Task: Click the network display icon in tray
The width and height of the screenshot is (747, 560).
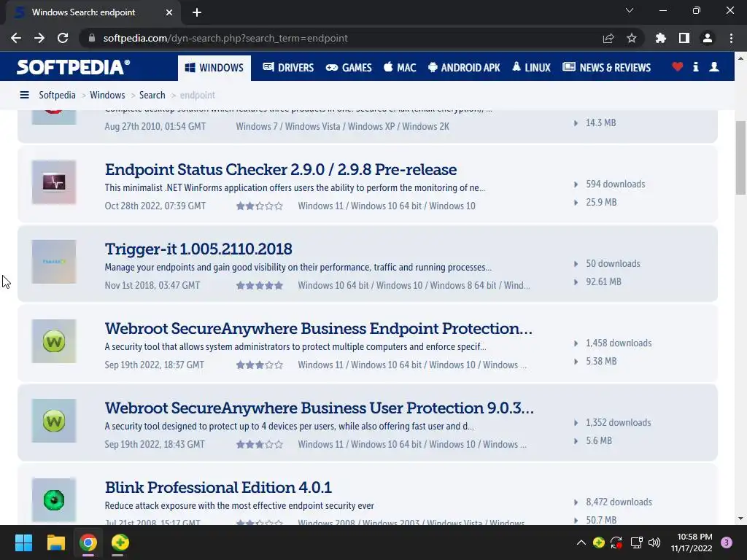Action: pyautogui.click(x=636, y=542)
